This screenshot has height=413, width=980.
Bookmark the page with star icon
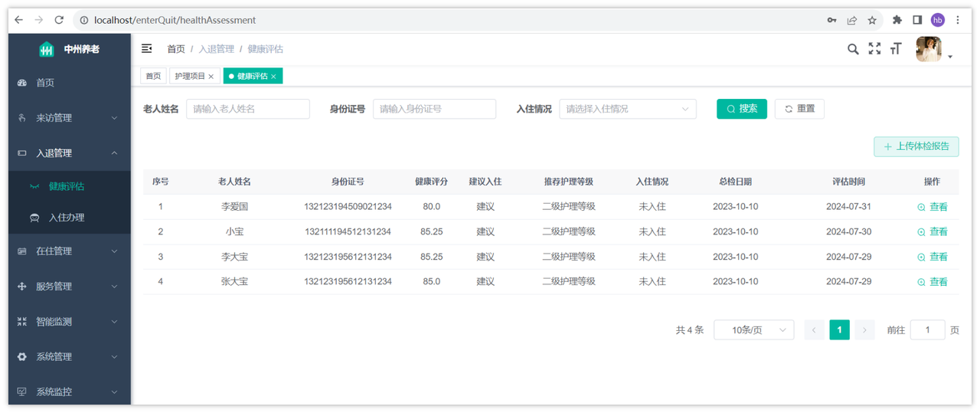872,20
